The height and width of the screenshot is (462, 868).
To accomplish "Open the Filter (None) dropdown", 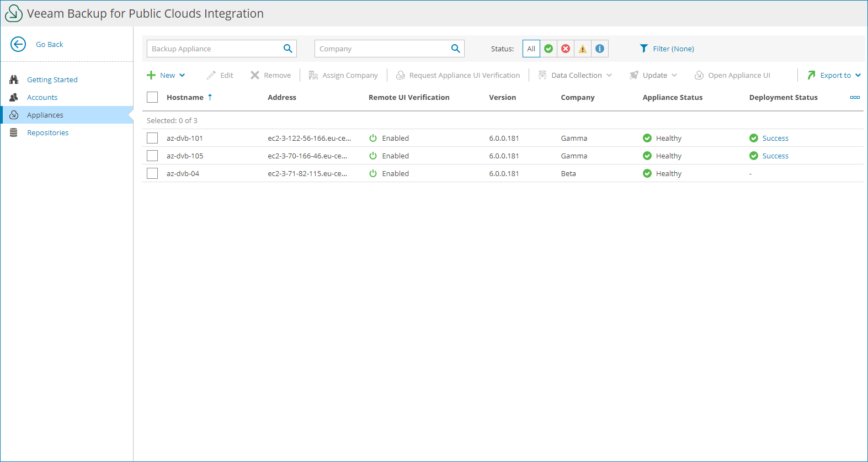I will 667,49.
